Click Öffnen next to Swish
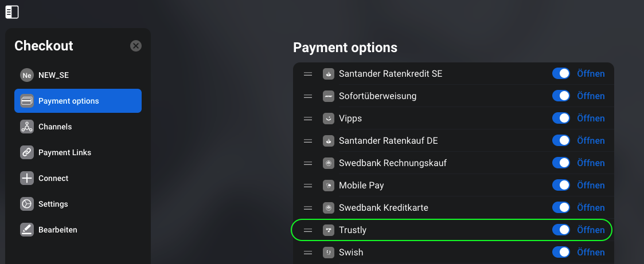Screen dimensions: 644x264 [591, 252]
